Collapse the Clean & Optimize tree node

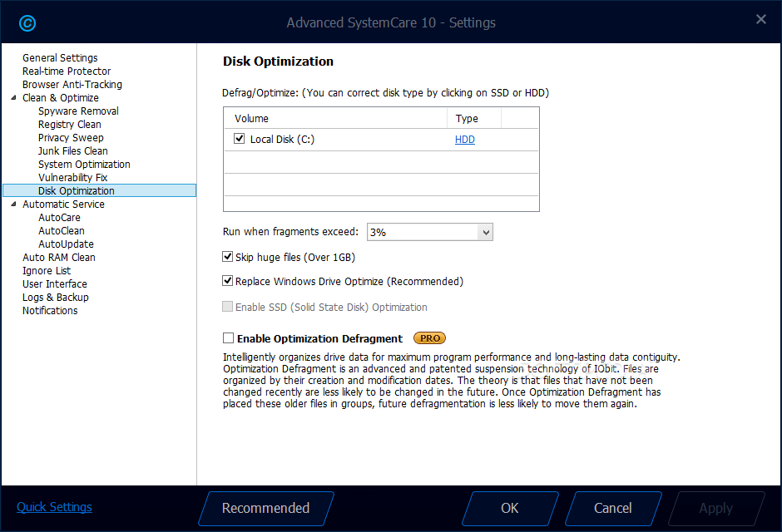[x=13, y=97]
